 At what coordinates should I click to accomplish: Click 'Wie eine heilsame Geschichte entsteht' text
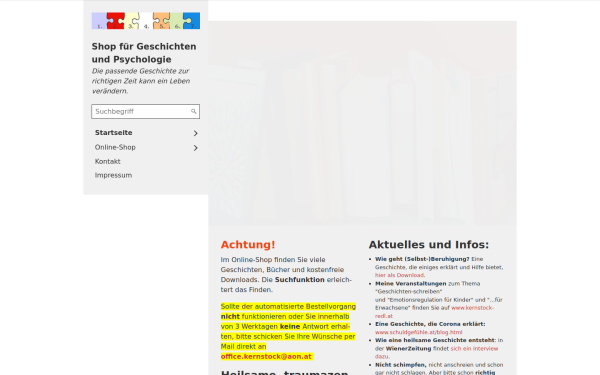435,340
